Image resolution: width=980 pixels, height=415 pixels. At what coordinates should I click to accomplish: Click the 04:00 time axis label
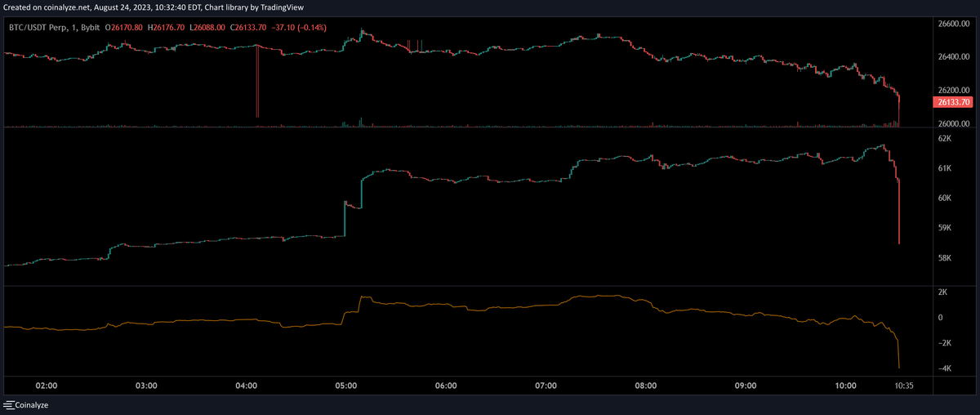(x=246, y=386)
